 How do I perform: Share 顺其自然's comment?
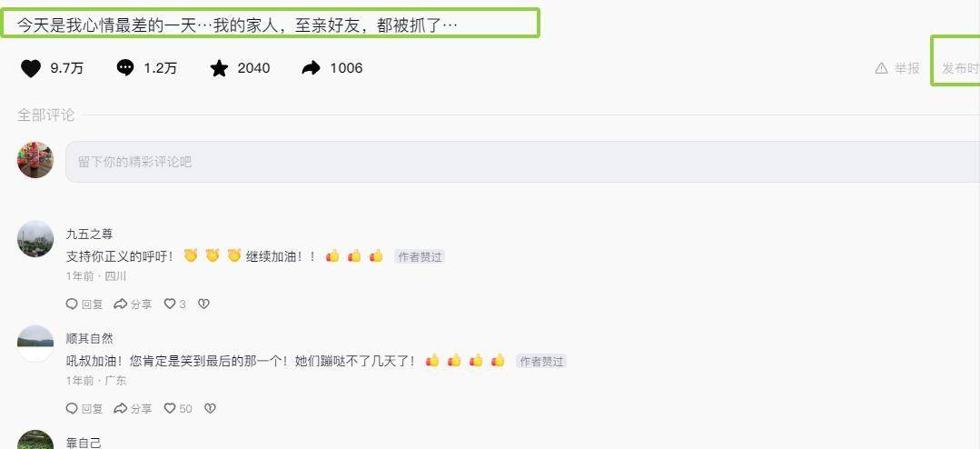tap(133, 408)
